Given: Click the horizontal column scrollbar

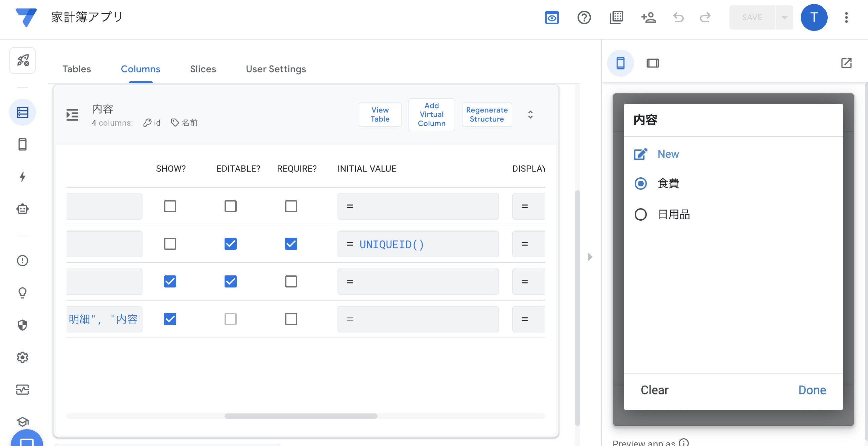Looking at the screenshot, I should coord(301,416).
